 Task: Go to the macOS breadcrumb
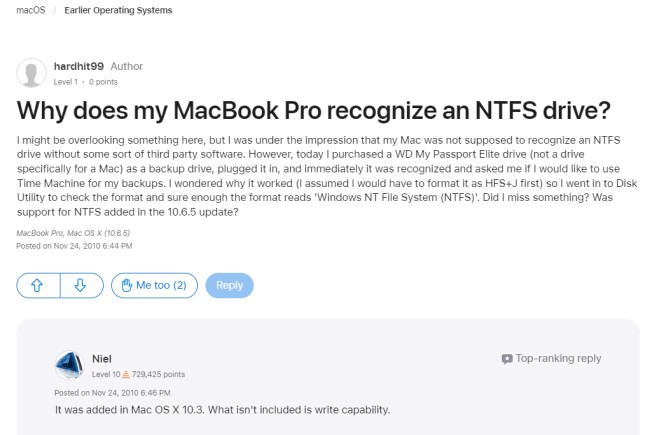[x=32, y=10]
